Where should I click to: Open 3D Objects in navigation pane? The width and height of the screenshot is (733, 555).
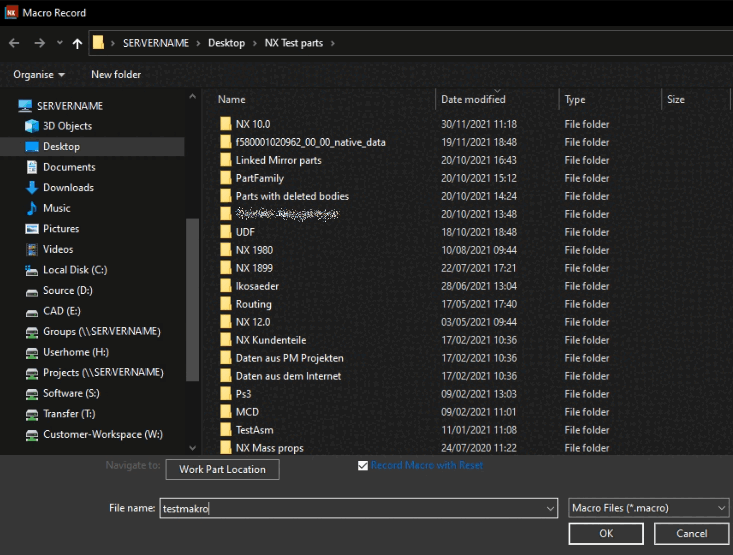pyautogui.click(x=58, y=126)
